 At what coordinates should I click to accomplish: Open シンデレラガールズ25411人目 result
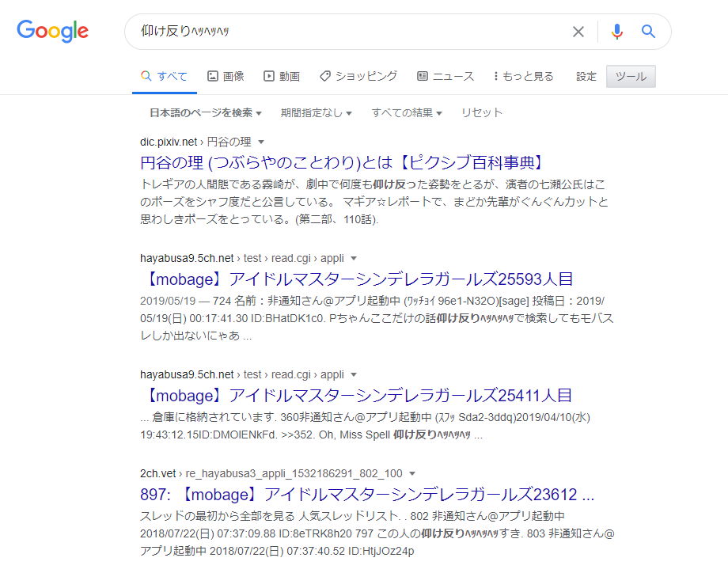coord(356,396)
